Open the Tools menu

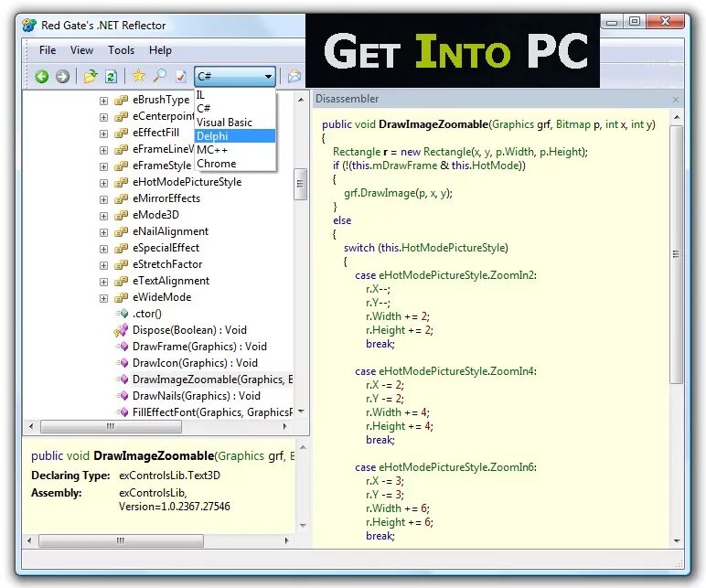[x=121, y=50]
